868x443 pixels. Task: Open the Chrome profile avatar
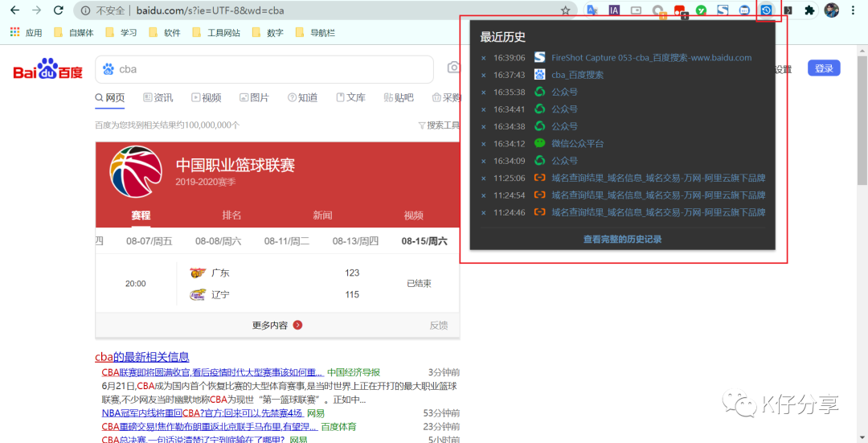pos(832,10)
